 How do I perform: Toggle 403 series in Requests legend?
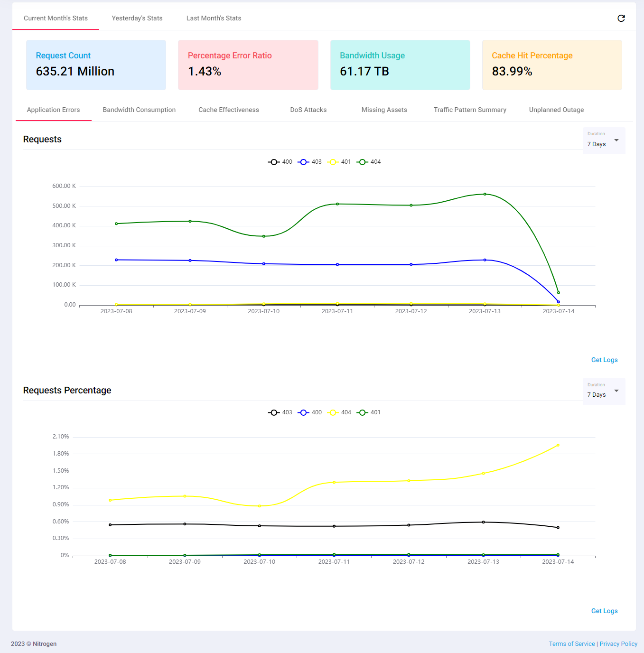pyautogui.click(x=309, y=162)
